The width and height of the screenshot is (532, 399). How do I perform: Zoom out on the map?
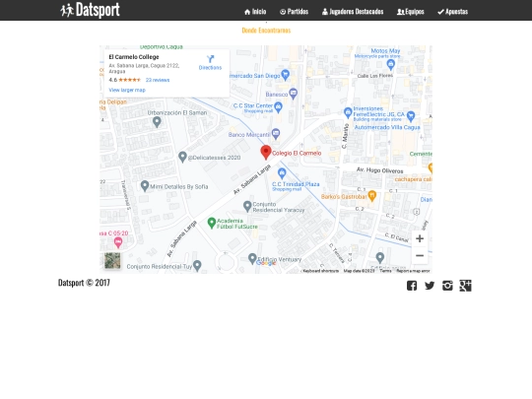420,255
